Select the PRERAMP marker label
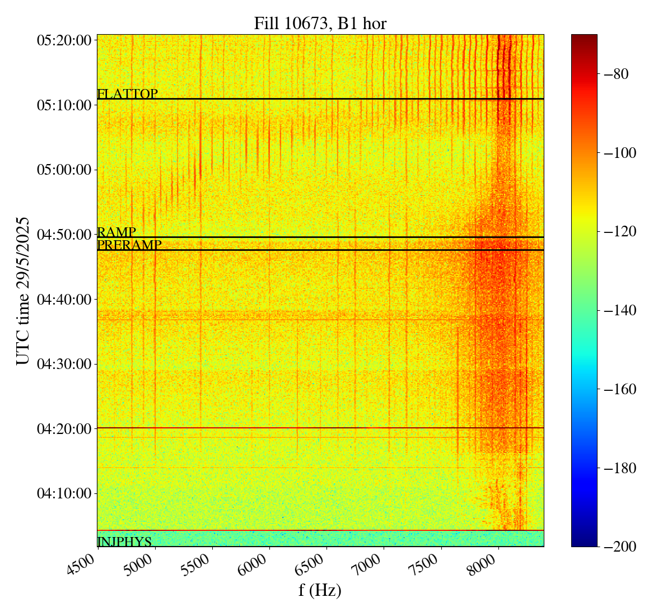The width and height of the screenshot is (672, 616). 129,245
